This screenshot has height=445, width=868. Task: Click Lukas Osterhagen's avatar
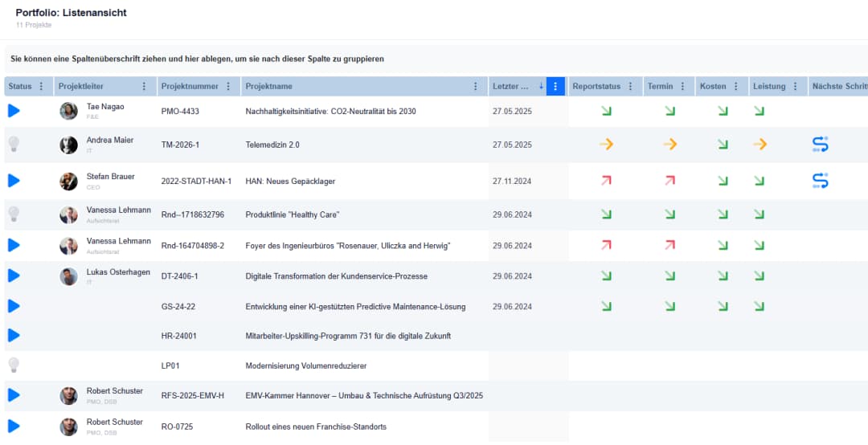(68, 276)
